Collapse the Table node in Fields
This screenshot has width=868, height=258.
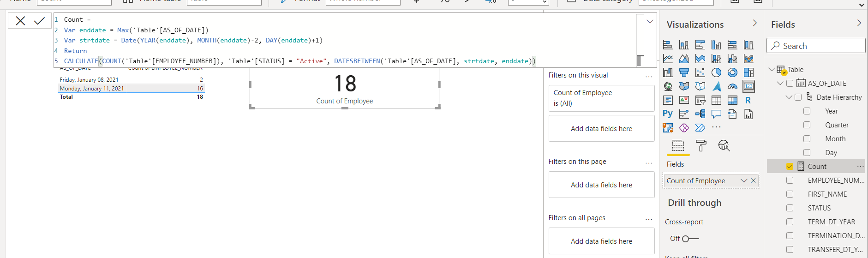(x=772, y=70)
